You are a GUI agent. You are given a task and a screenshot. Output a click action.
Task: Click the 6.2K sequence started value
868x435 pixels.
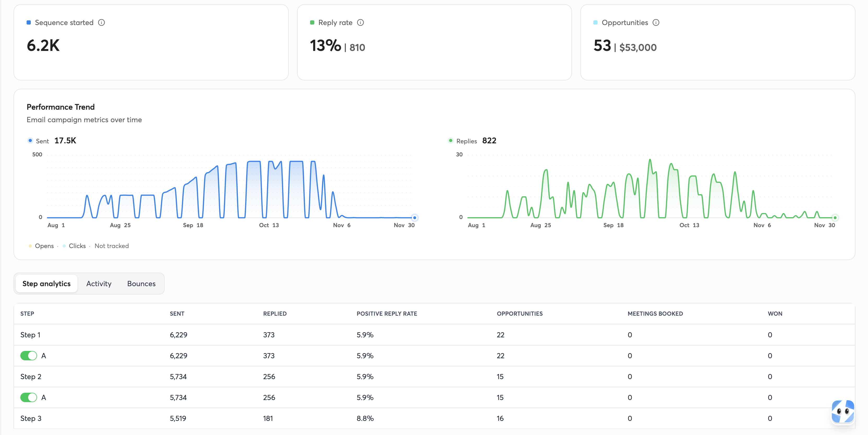(43, 45)
